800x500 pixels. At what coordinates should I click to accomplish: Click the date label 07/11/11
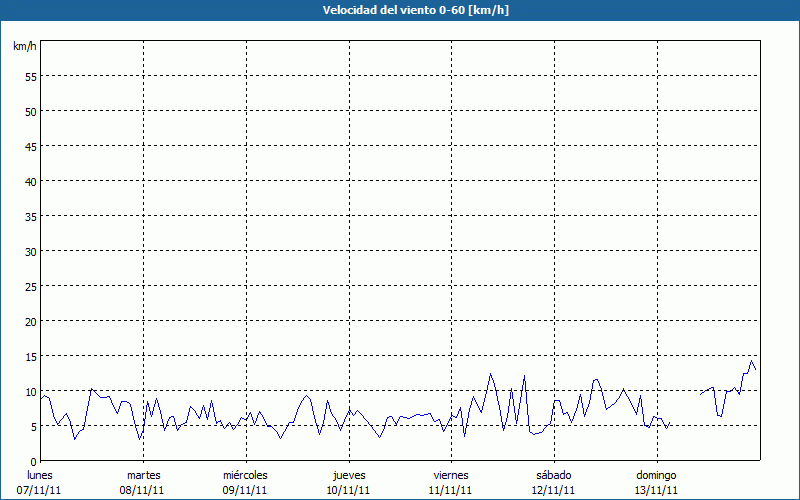[40, 490]
